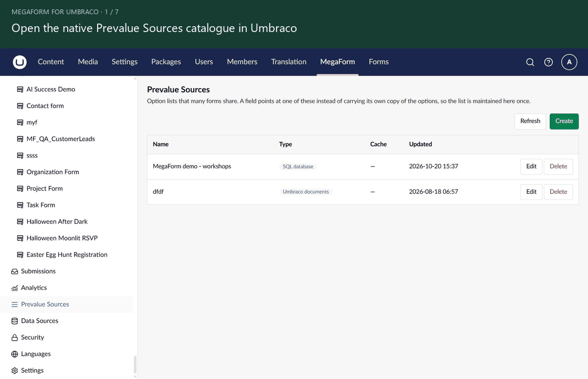Click form icon beside MF_QA_CustomerLeads
Screen dimensions: 588x379
click(20, 139)
